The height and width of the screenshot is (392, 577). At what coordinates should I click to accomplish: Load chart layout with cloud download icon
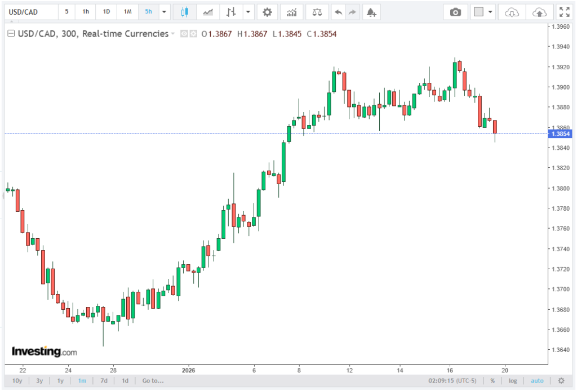(512, 12)
